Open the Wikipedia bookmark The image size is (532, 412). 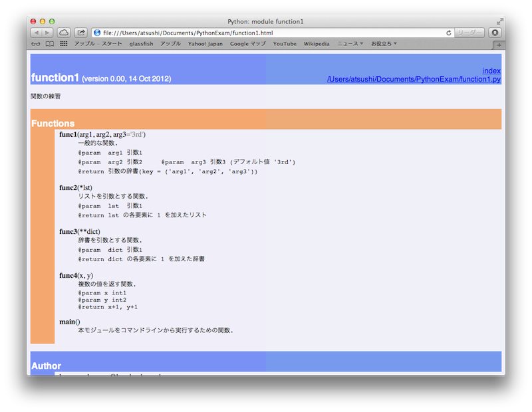(317, 44)
